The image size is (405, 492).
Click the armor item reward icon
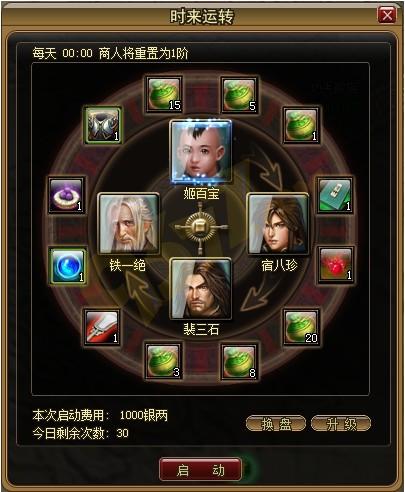click(x=102, y=125)
